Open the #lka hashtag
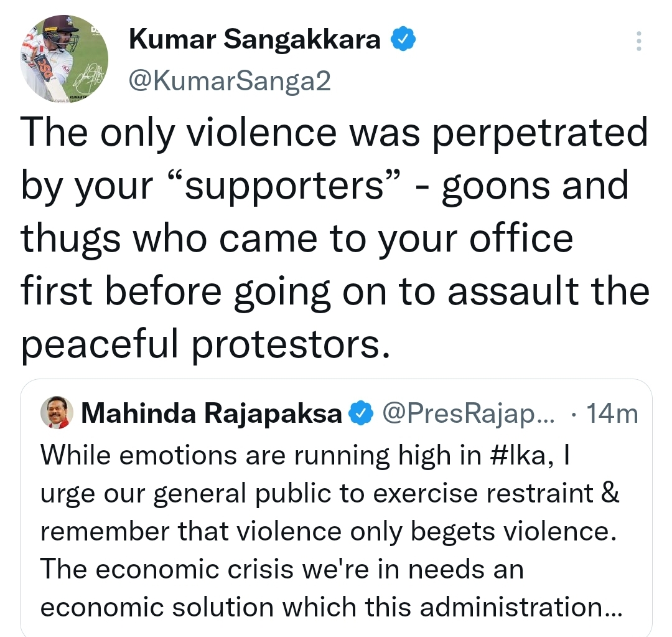 (517, 455)
